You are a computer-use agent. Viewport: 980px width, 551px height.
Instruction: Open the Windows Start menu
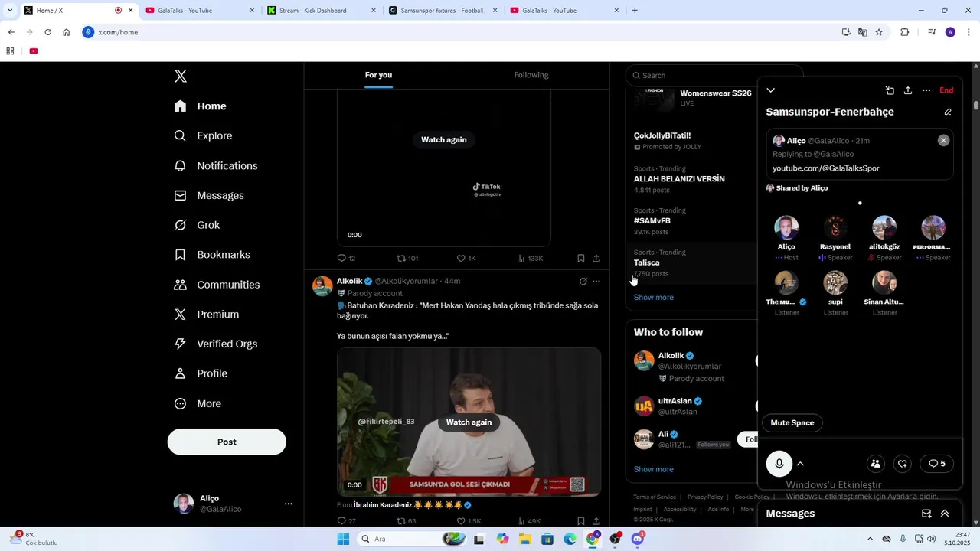point(343,539)
